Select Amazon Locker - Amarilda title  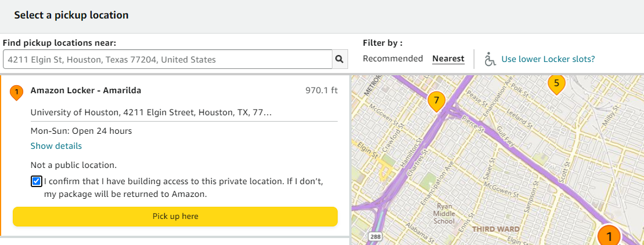[x=85, y=90]
